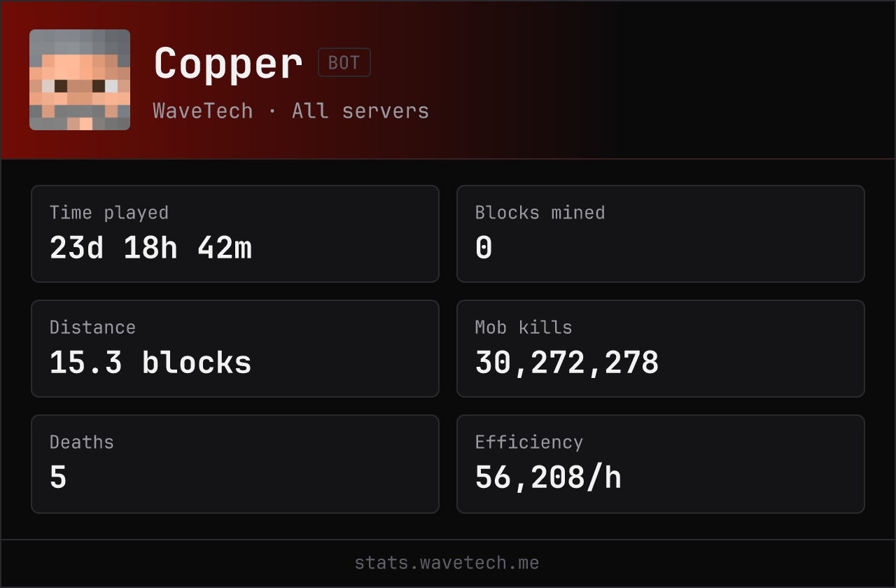This screenshot has width=896, height=588.
Task: Open the Deaths stat card
Action: pyautogui.click(x=235, y=463)
